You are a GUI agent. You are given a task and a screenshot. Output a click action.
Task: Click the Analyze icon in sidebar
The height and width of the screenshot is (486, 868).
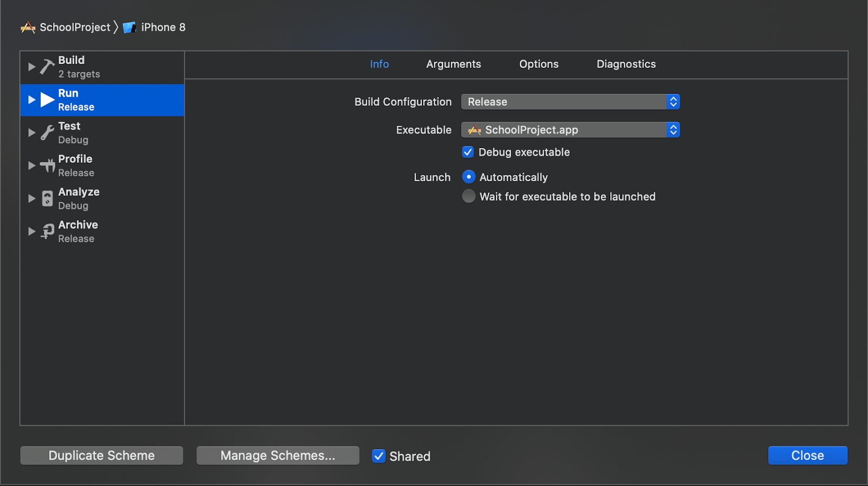tap(48, 199)
